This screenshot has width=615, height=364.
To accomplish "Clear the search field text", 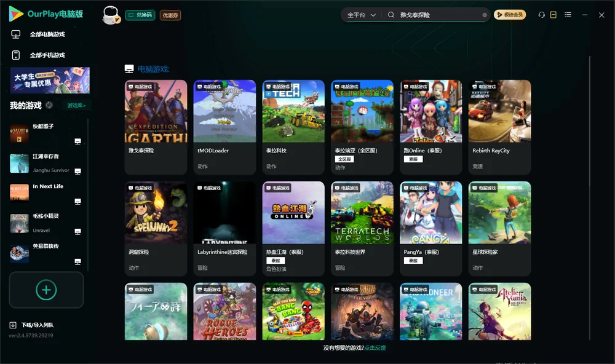I will 485,15.
